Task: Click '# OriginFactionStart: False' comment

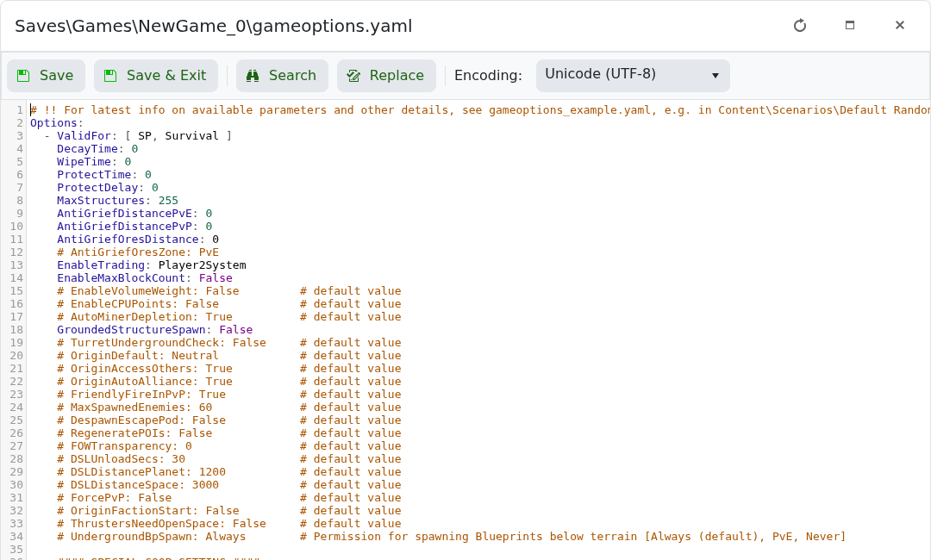Action: pos(148,512)
